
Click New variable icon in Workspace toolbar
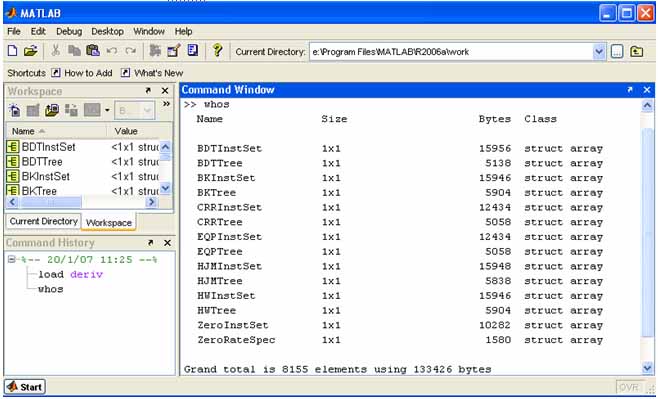click(15, 110)
